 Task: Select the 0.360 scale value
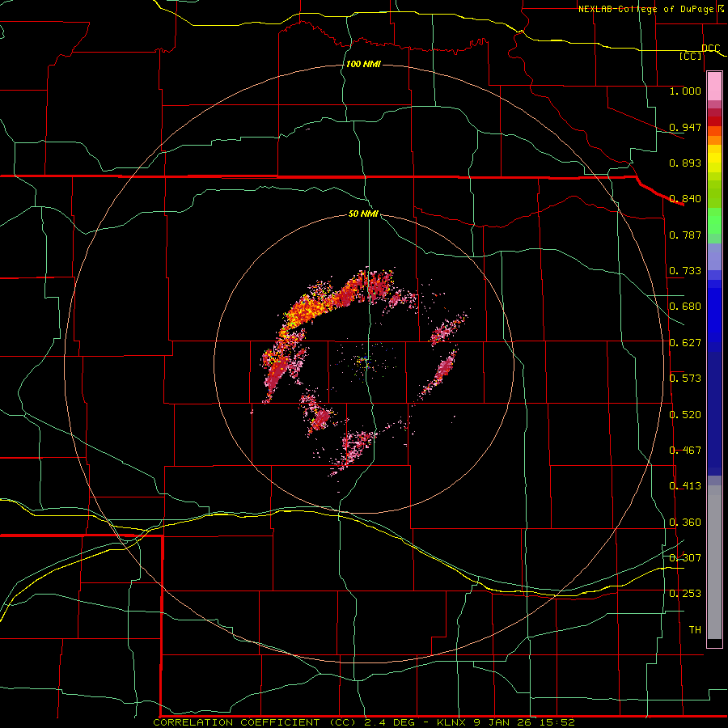tap(685, 523)
